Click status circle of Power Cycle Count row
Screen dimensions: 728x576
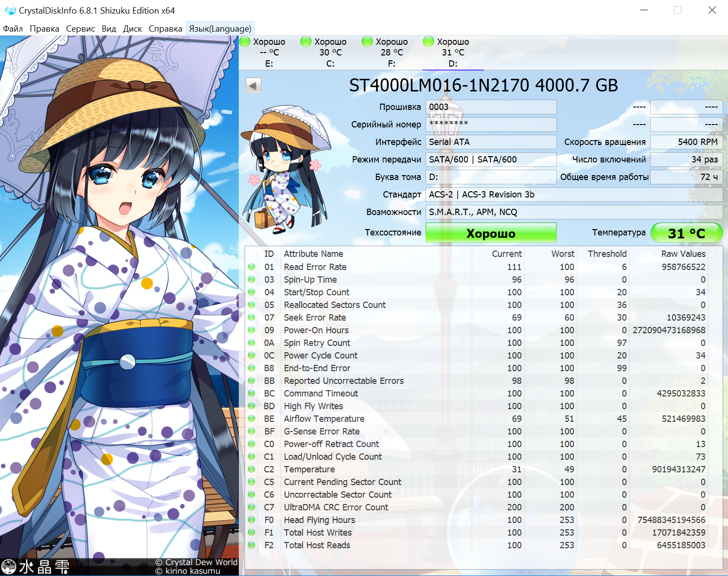[251, 355]
